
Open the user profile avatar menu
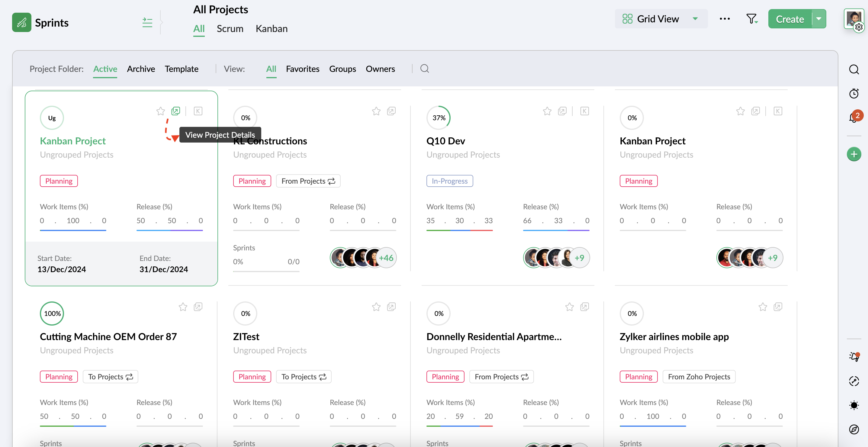pyautogui.click(x=853, y=19)
